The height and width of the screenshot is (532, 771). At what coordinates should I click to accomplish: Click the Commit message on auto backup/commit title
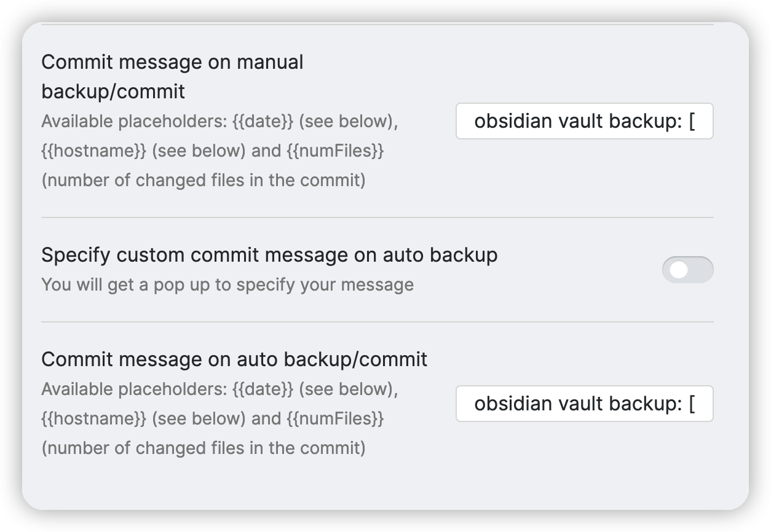coord(234,360)
